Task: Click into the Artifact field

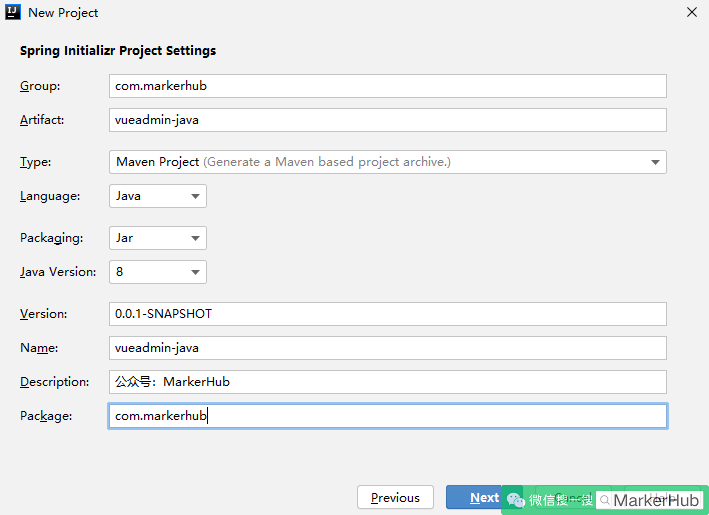Action: (x=388, y=120)
